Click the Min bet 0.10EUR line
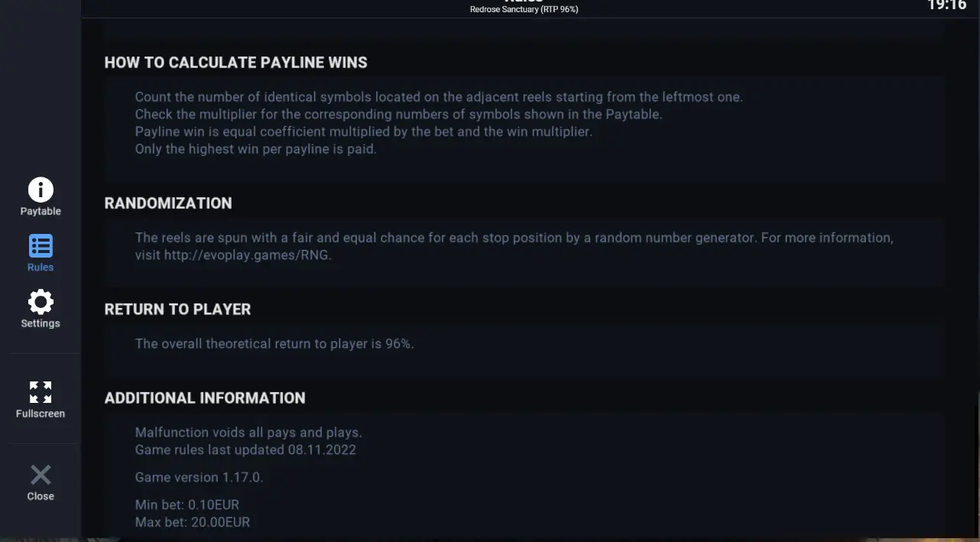 point(187,505)
